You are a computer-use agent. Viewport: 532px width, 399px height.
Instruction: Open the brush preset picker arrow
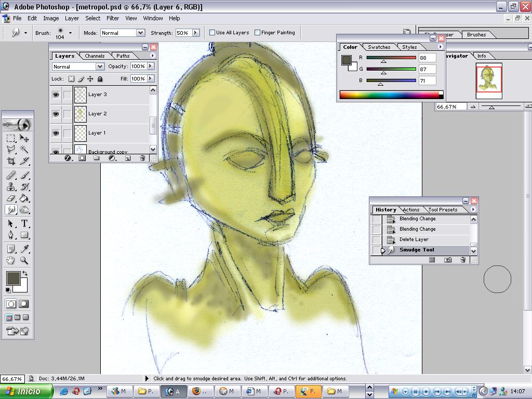[70, 33]
